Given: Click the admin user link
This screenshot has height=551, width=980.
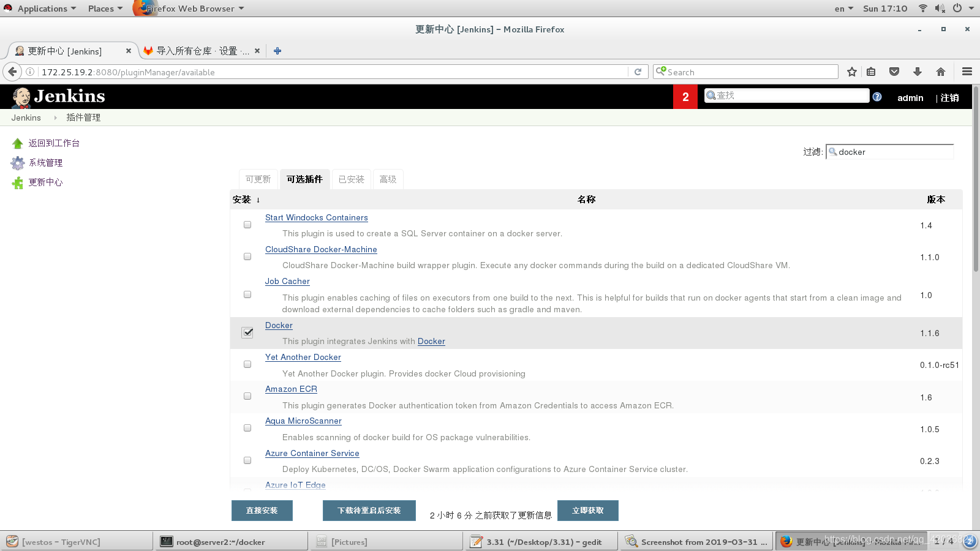Looking at the screenshot, I should (910, 97).
